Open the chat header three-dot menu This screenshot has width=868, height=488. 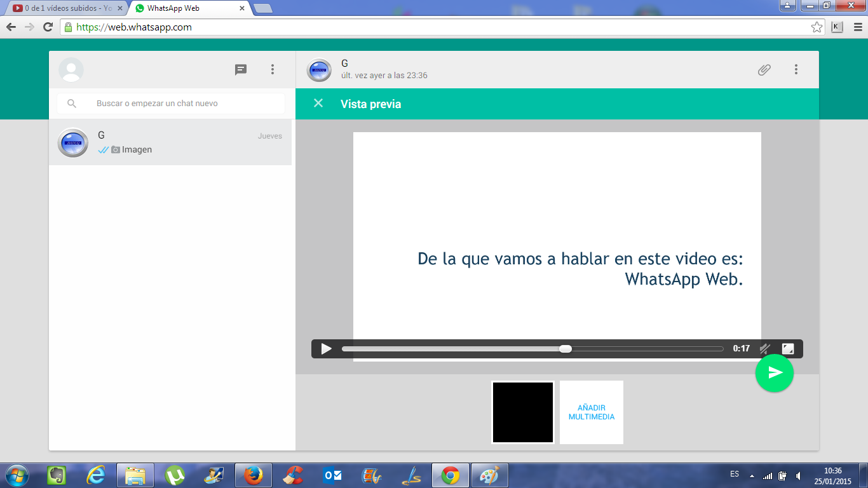[796, 70]
